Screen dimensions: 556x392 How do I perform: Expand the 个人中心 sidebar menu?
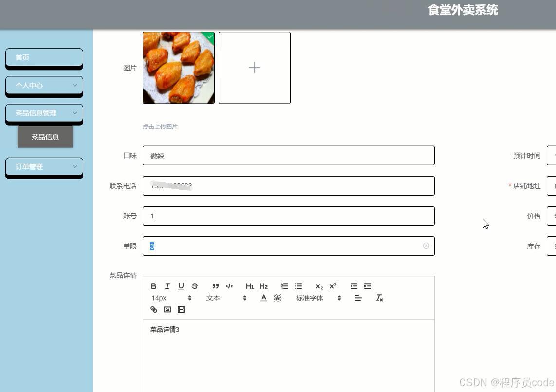click(44, 85)
